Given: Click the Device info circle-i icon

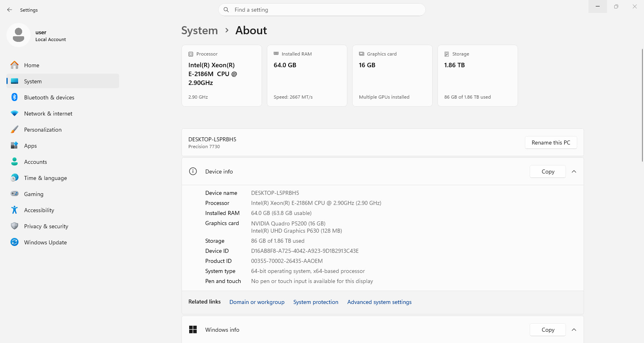Looking at the screenshot, I should tap(193, 171).
